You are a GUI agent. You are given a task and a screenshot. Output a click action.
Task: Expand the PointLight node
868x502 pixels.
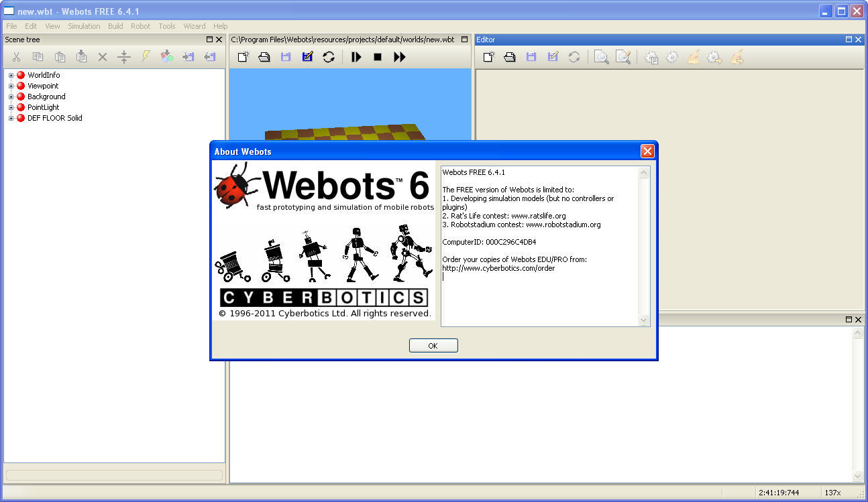(x=11, y=107)
